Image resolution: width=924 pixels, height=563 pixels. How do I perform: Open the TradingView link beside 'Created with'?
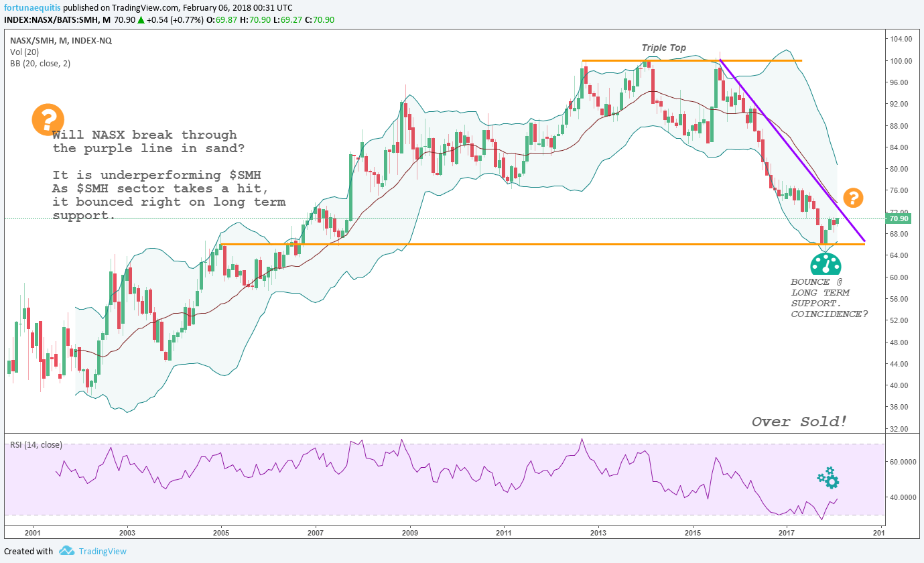pos(102,551)
